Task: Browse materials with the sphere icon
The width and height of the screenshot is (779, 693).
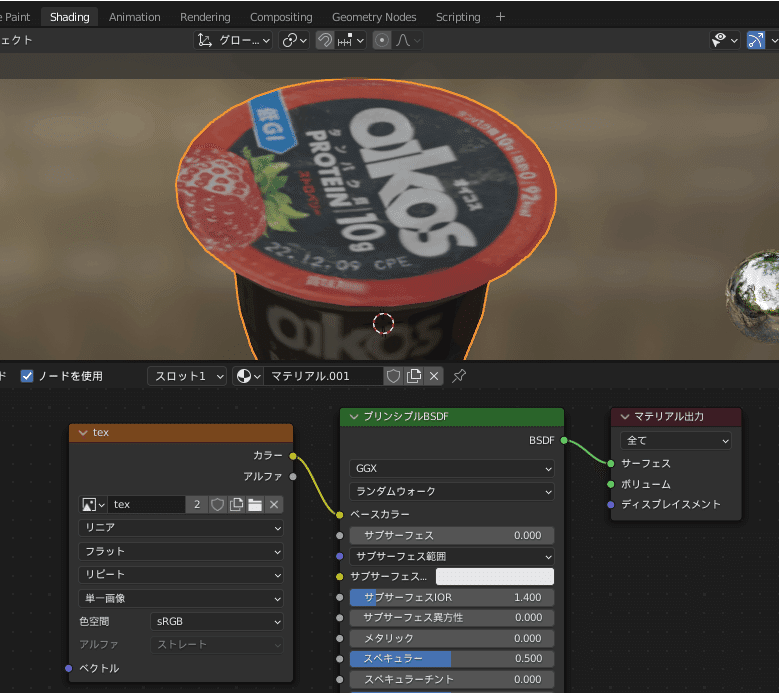Action: pos(248,376)
